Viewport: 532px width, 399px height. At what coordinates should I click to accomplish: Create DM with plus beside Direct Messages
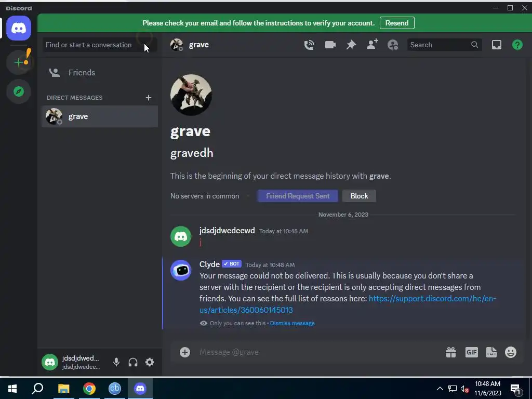click(148, 98)
